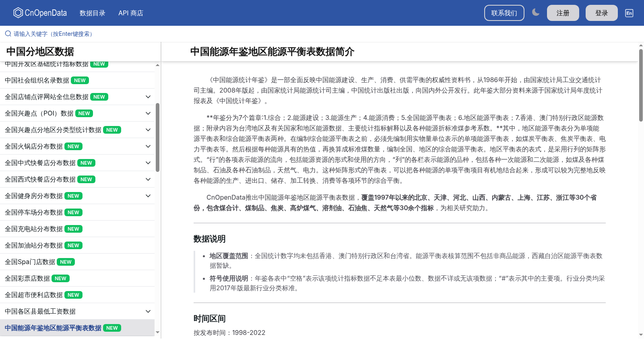Click the 地区覆盖范围 bold label

tap(229, 256)
